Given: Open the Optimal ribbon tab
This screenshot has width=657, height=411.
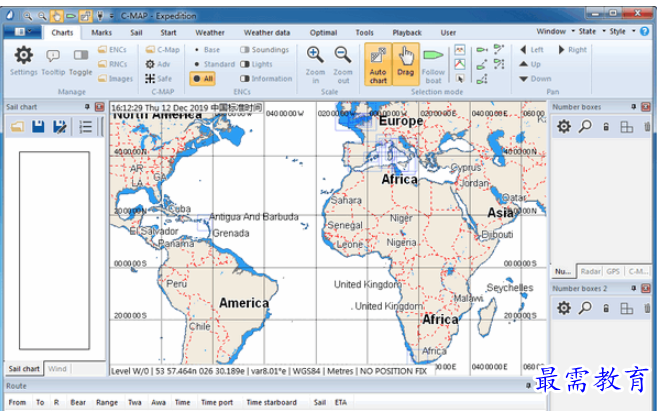Looking at the screenshot, I should (x=323, y=32).
